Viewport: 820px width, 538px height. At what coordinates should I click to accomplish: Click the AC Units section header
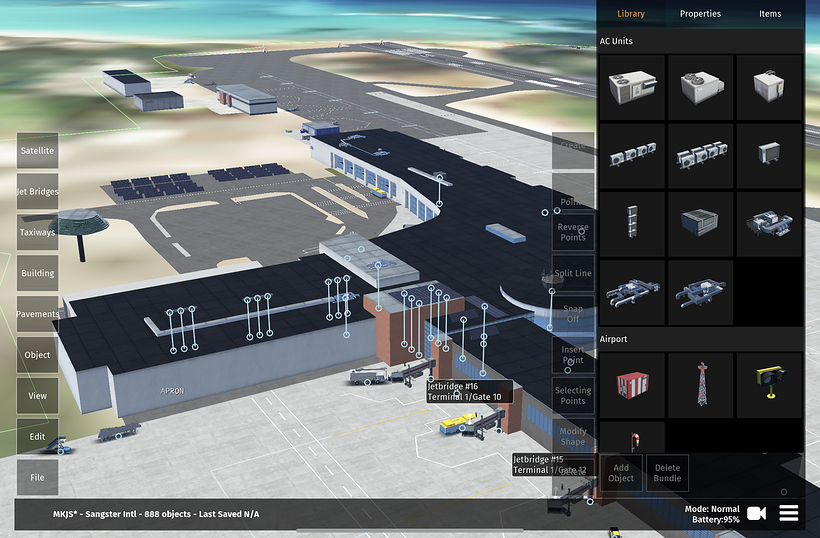(616, 41)
